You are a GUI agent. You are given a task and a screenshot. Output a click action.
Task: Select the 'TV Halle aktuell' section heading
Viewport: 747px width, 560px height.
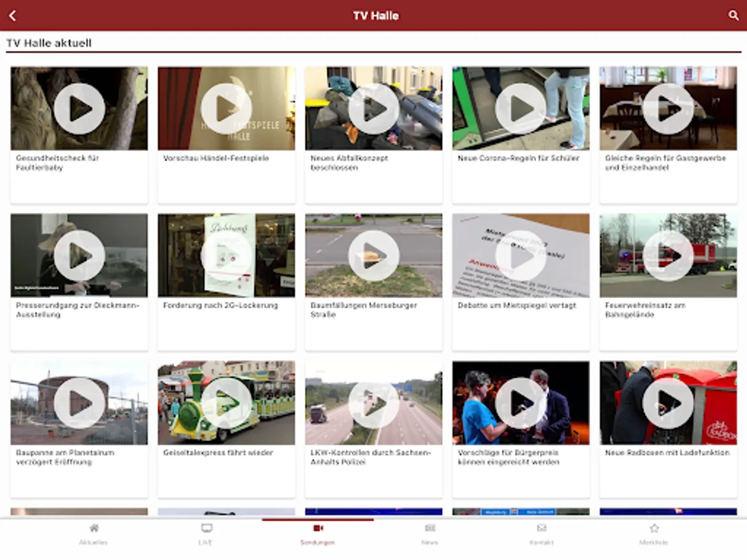[49, 44]
